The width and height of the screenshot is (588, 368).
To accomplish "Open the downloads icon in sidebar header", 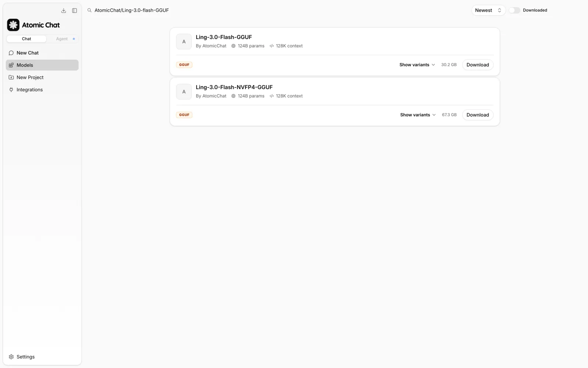I will coord(64,10).
